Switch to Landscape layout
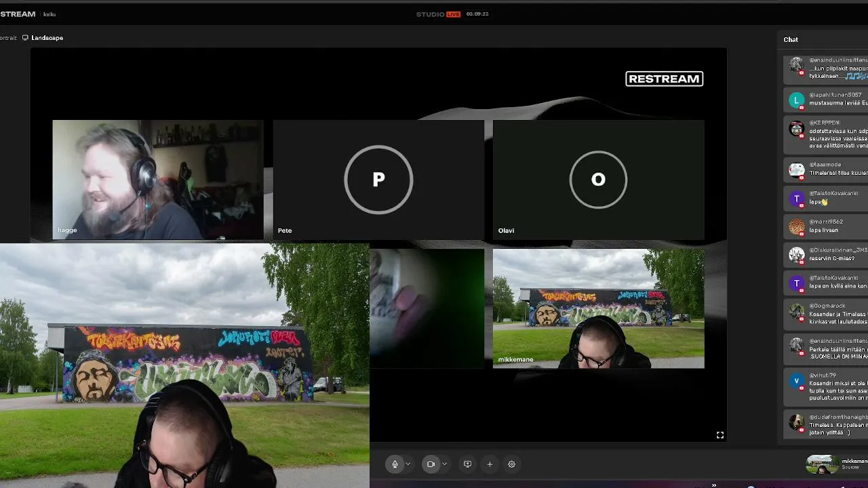Screen dimensions: 868x488 coord(43,38)
